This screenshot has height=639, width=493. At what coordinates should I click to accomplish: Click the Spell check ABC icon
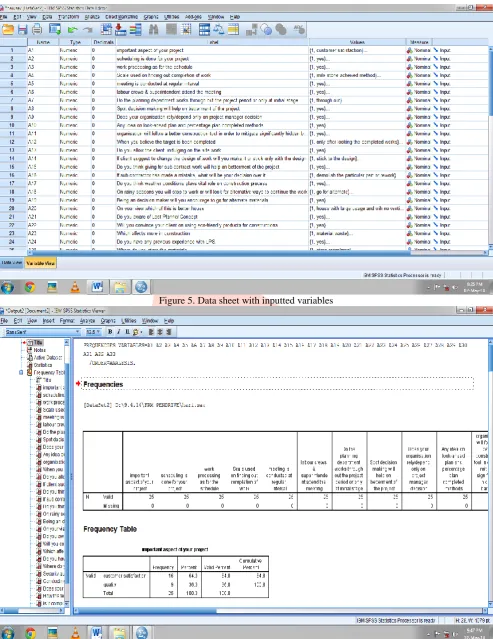tap(299, 29)
